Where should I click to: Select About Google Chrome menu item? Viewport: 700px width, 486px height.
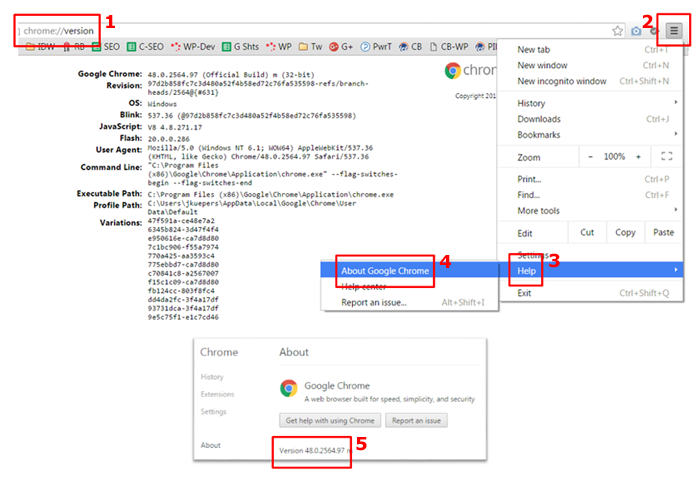coord(386,271)
